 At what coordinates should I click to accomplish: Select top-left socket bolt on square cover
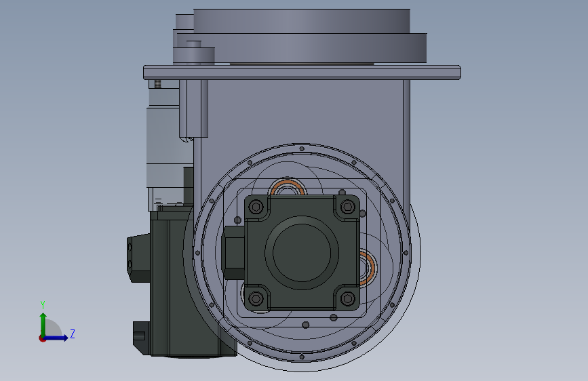click(x=256, y=207)
